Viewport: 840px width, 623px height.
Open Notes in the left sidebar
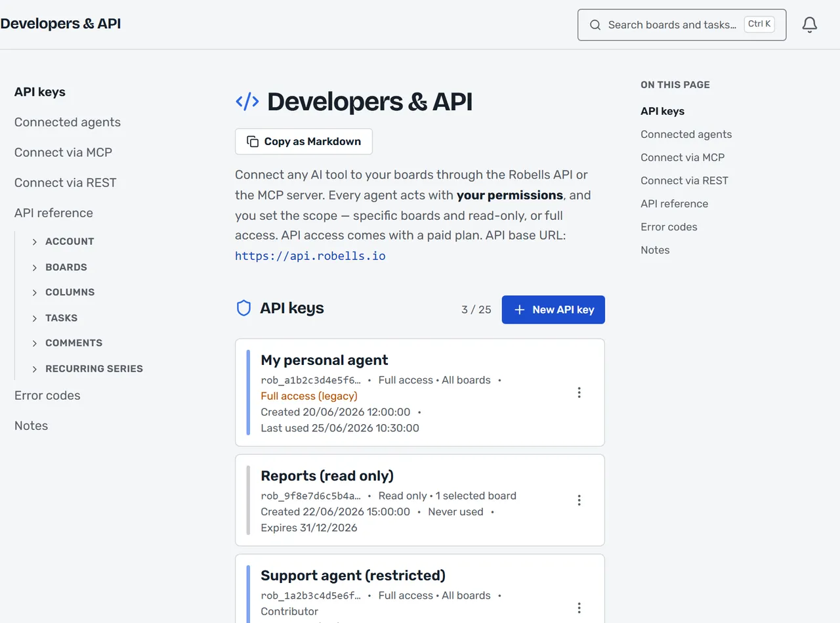(31, 425)
